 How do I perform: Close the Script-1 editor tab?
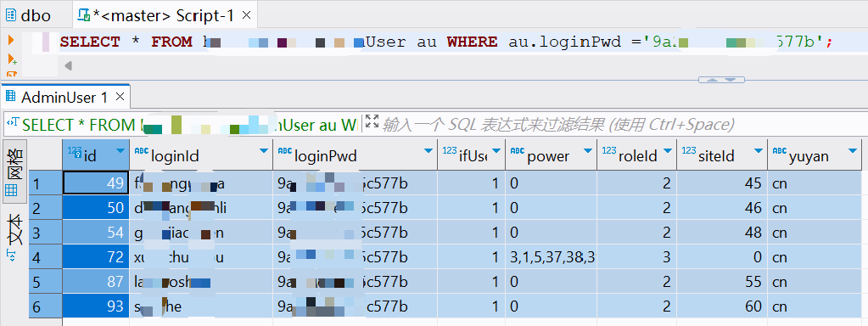click(x=246, y=15)
